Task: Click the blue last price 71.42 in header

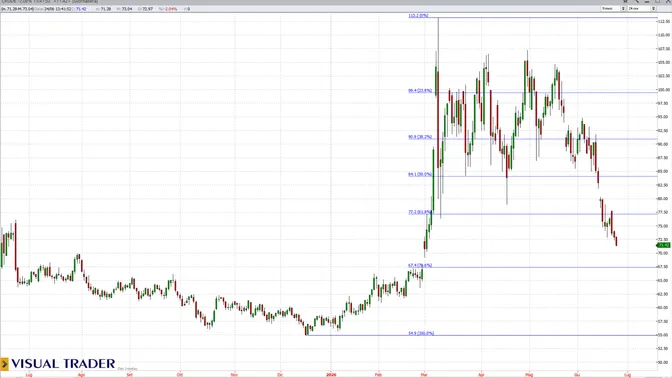Action: pos(81,9)
